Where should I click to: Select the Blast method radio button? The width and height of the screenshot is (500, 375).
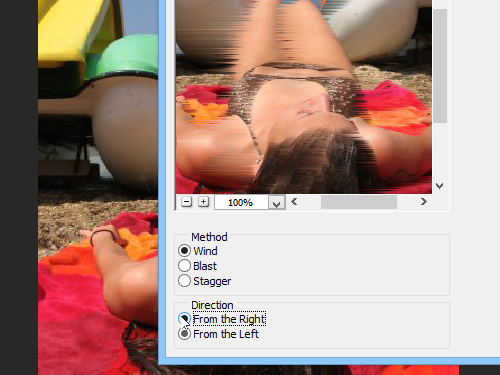[184, 266]
